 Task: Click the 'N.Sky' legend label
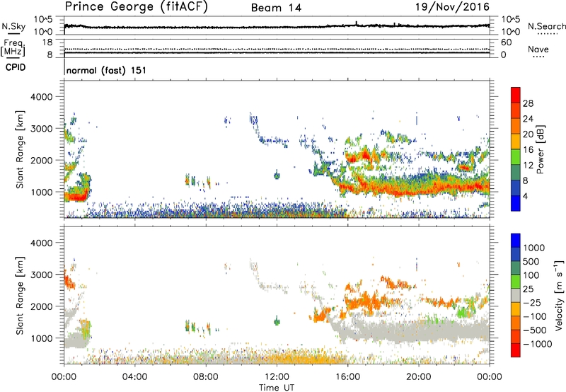13,26
